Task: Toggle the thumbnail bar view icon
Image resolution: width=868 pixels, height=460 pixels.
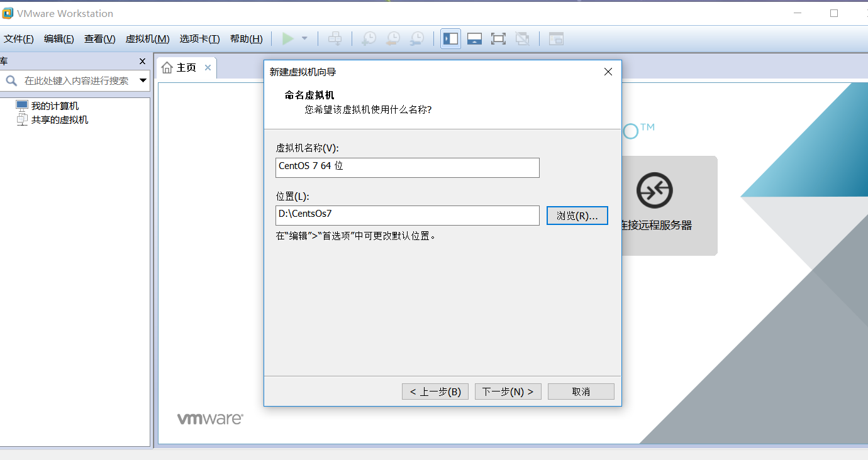Action: (474, 39)
